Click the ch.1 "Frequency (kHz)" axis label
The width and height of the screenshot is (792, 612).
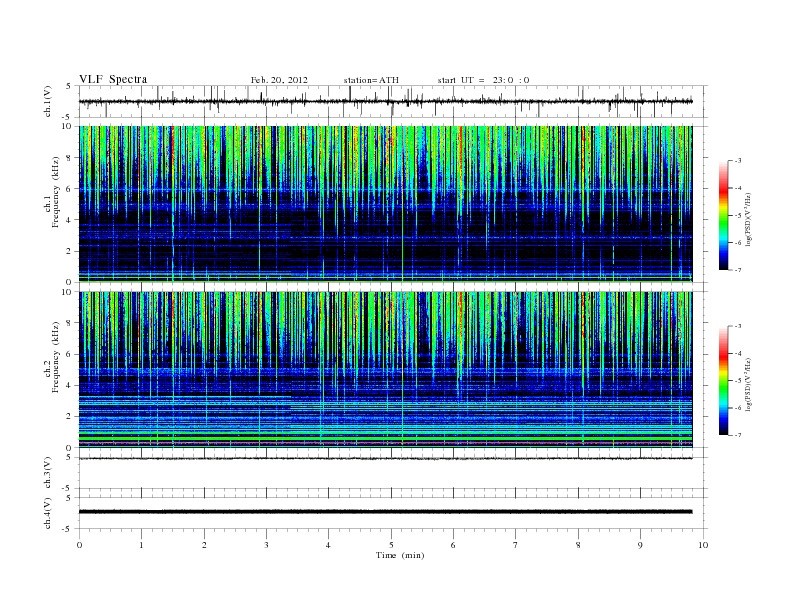(x=56, y=192)
